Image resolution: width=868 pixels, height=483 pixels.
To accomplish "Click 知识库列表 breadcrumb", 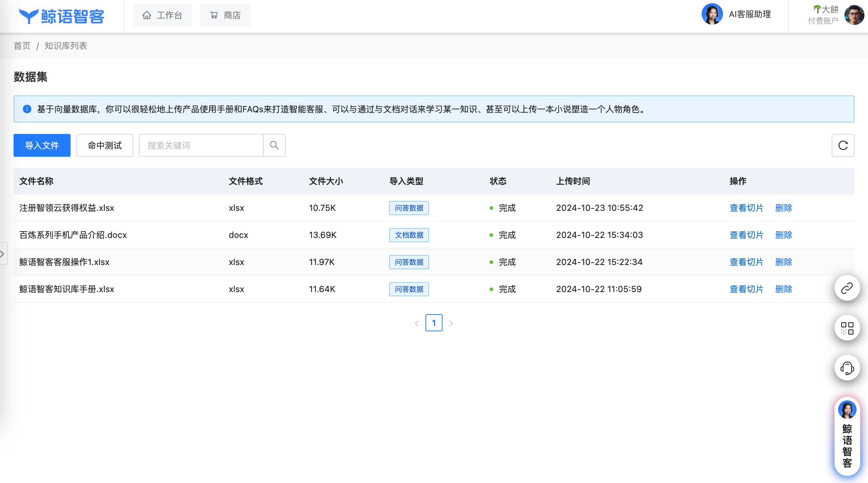I will click(66, 46).
